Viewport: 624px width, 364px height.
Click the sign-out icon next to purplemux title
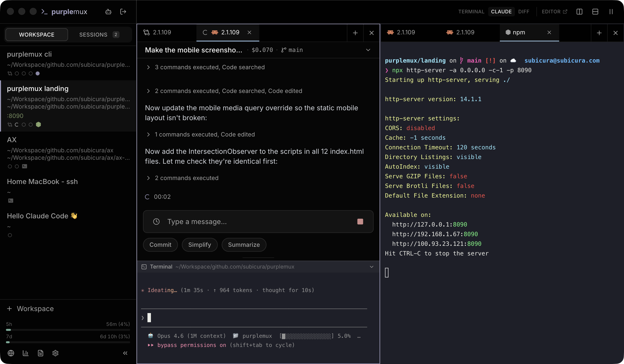[x=123, y=12]
